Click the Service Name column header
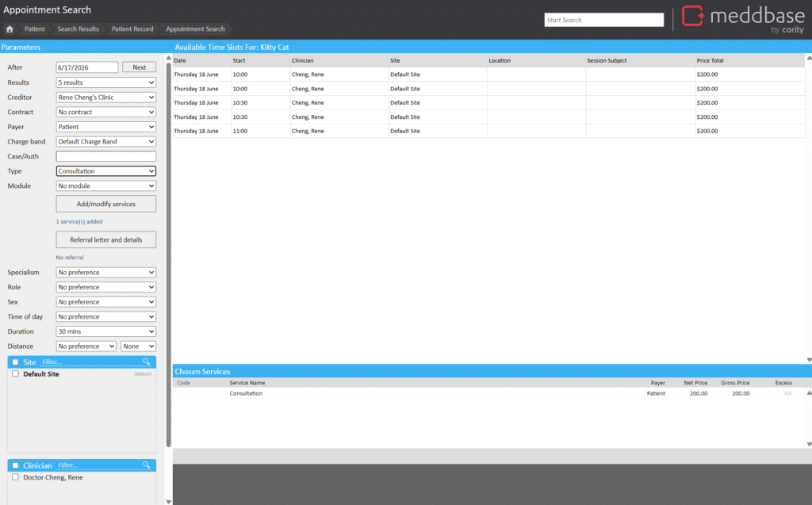Screen dimensions: 812x505 (x=247, y=383)
